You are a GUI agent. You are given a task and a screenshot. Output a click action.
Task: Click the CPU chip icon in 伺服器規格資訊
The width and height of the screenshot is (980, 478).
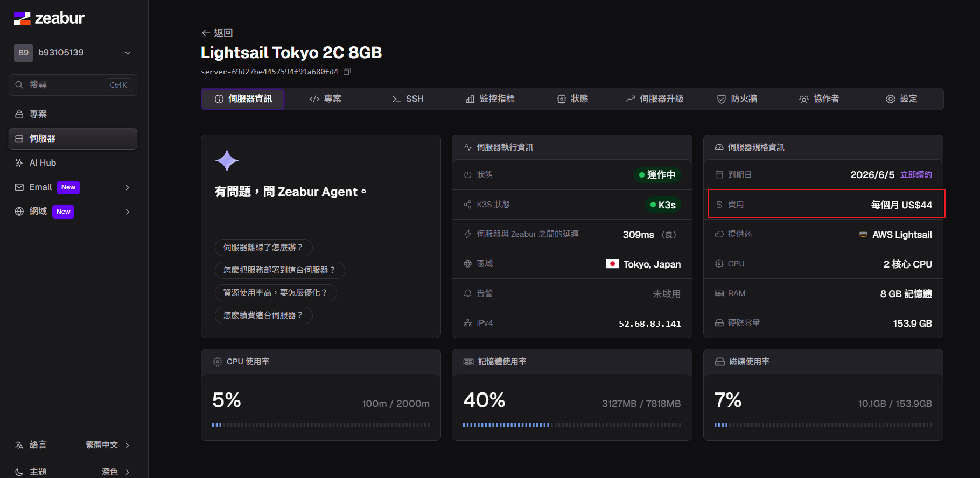(x=719, y=264)
